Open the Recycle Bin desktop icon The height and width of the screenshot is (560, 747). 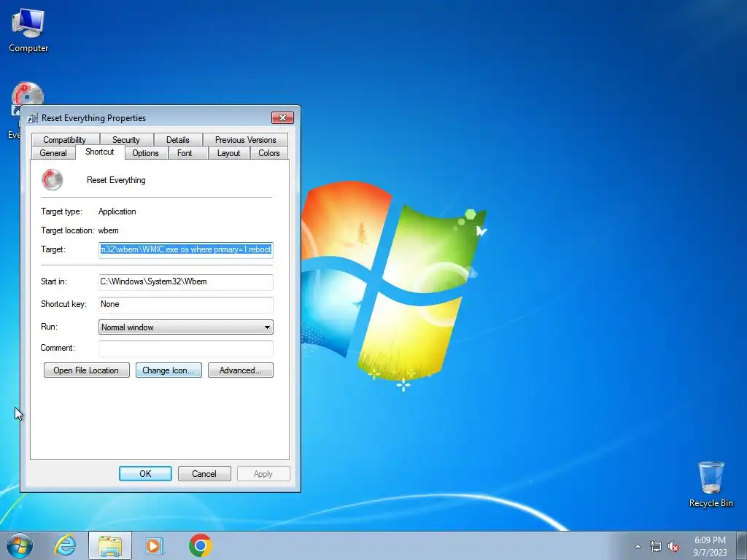711,484
